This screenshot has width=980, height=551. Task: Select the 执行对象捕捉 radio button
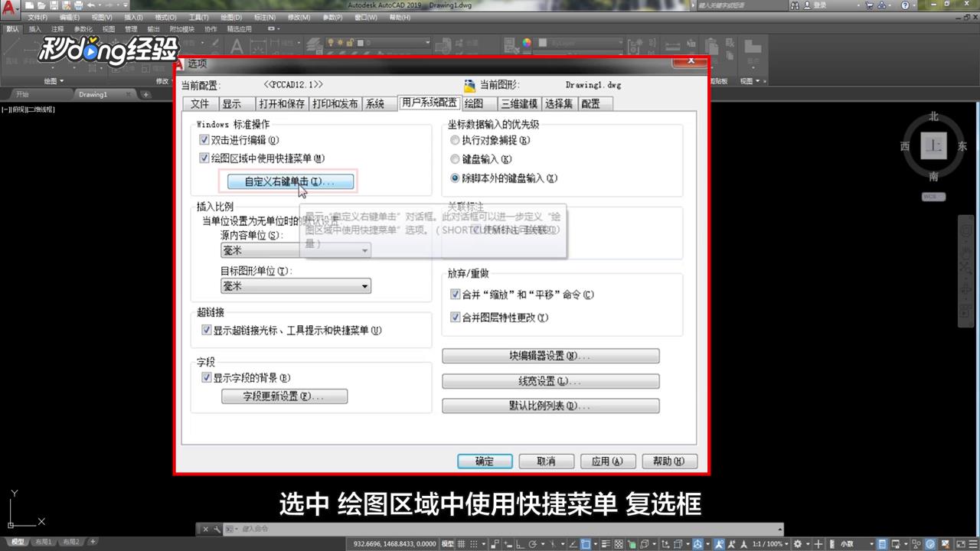456,141
